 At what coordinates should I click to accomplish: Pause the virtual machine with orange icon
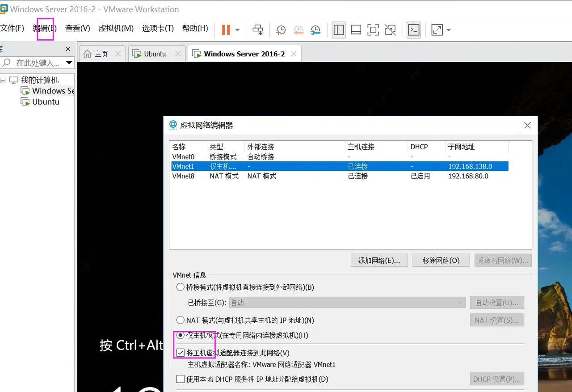coord(226,30)
